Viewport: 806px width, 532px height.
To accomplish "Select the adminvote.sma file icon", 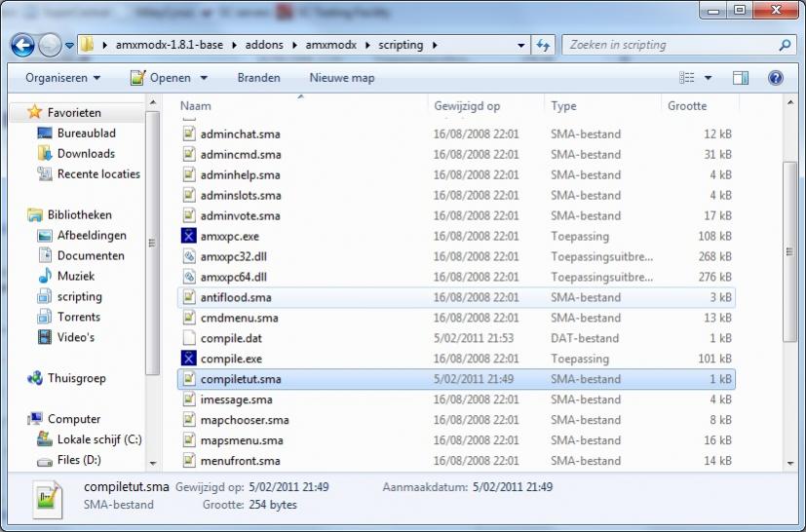I will [x=189, y=216].
